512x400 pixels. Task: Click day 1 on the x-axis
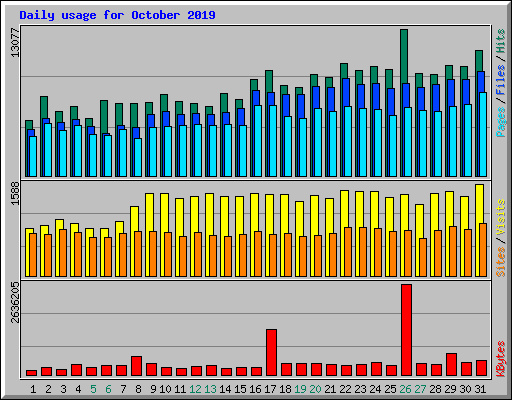33,389
